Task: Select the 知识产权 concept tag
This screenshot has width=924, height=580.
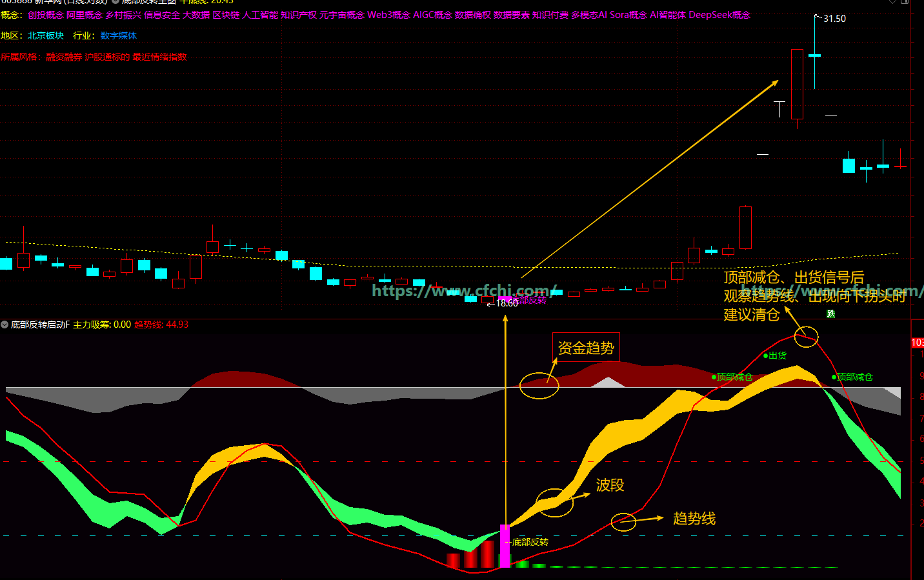Action: pyautogui.click(x=299, y=15)
